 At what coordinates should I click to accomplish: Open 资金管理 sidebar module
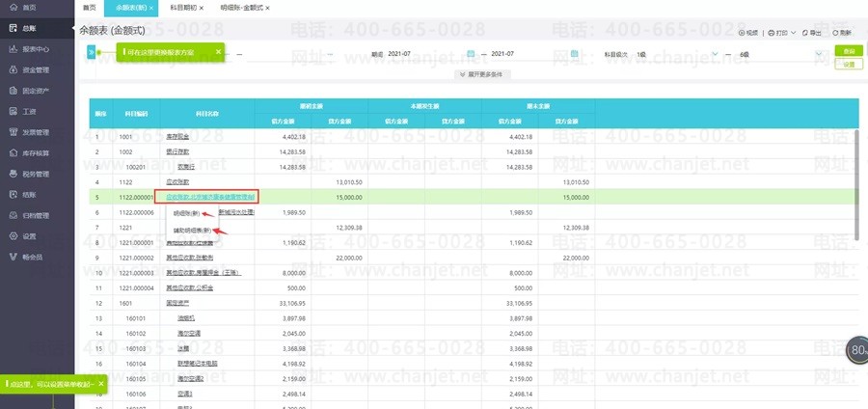37,69
